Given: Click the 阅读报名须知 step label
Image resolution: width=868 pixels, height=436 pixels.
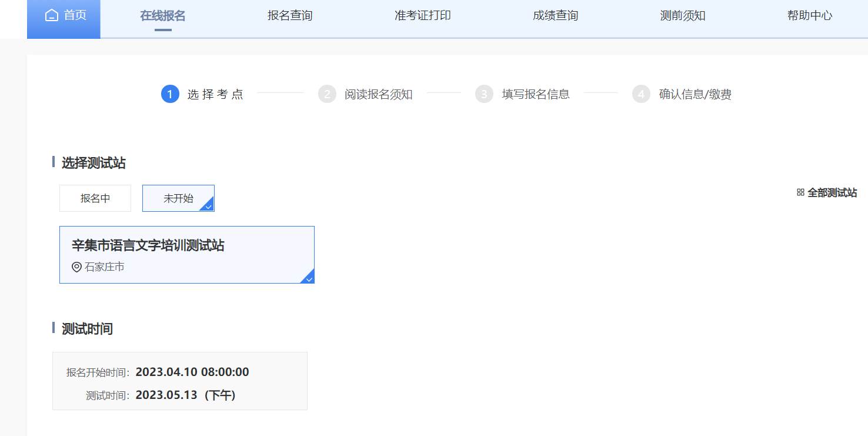Looking at the screenshot, I should [x=379, y=94].
